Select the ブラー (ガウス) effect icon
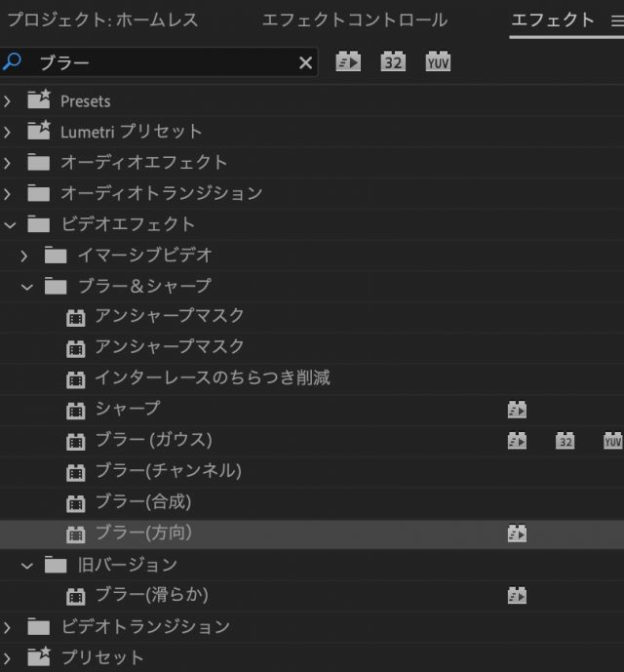Image resolution: width=624 pixels, height=672 pixels. point(75,441)
